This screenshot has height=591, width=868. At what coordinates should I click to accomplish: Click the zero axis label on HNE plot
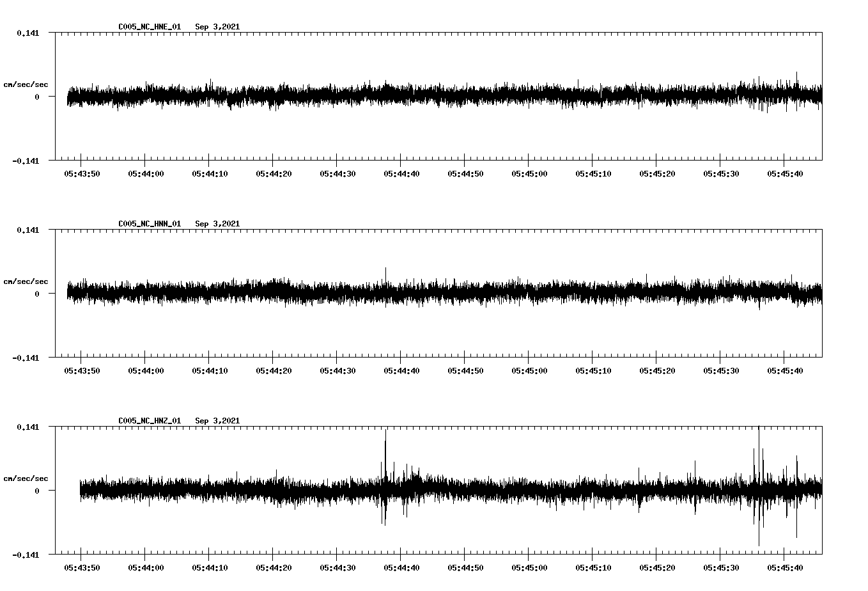37,97
